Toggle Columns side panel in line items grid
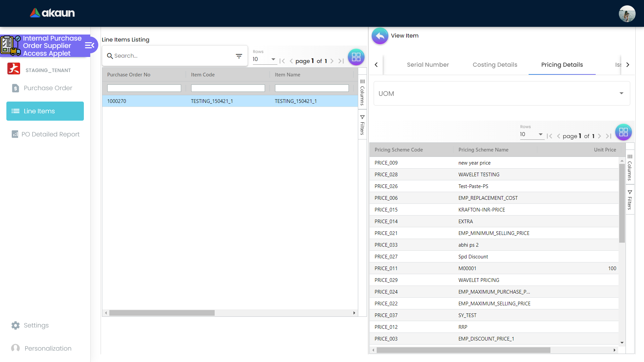644x362 pixels. pos(362,92)
